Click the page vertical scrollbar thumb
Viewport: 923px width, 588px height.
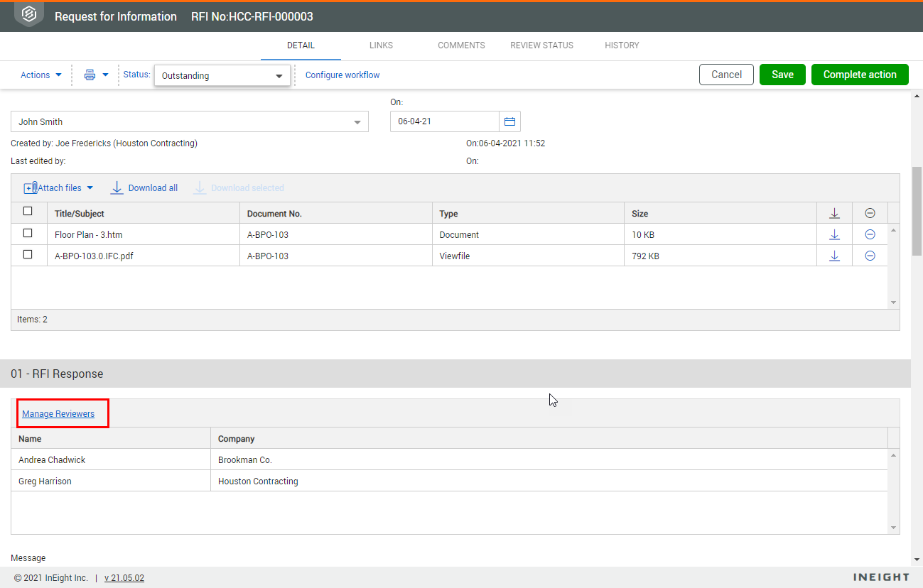(917, 211)
